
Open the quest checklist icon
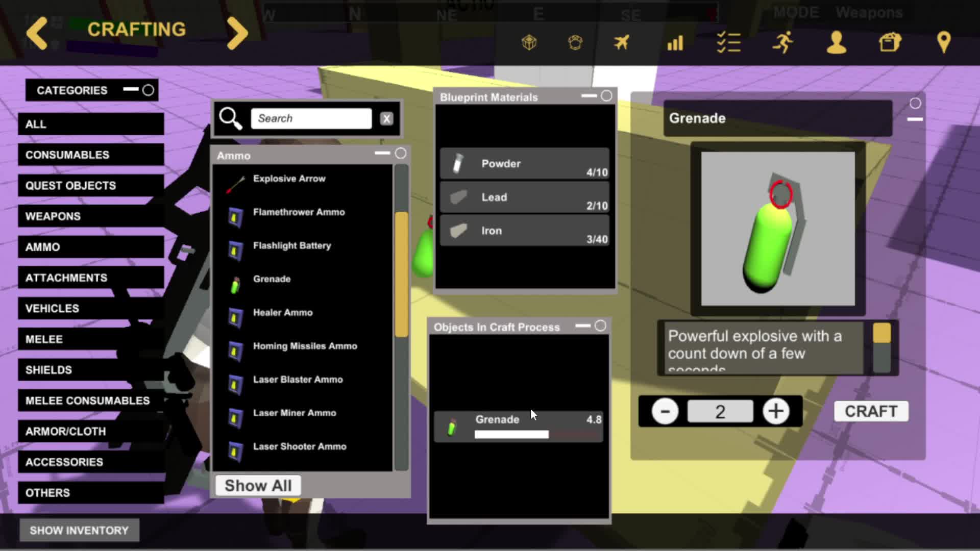[x=728, y=42]
